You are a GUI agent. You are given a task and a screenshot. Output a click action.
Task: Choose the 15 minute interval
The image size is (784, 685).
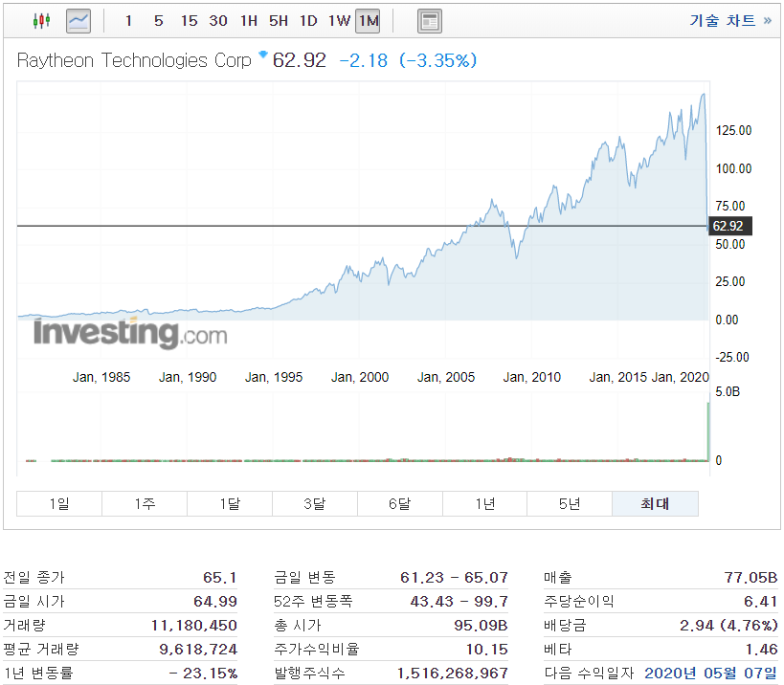pyautogui.click(x=189, y=21)
